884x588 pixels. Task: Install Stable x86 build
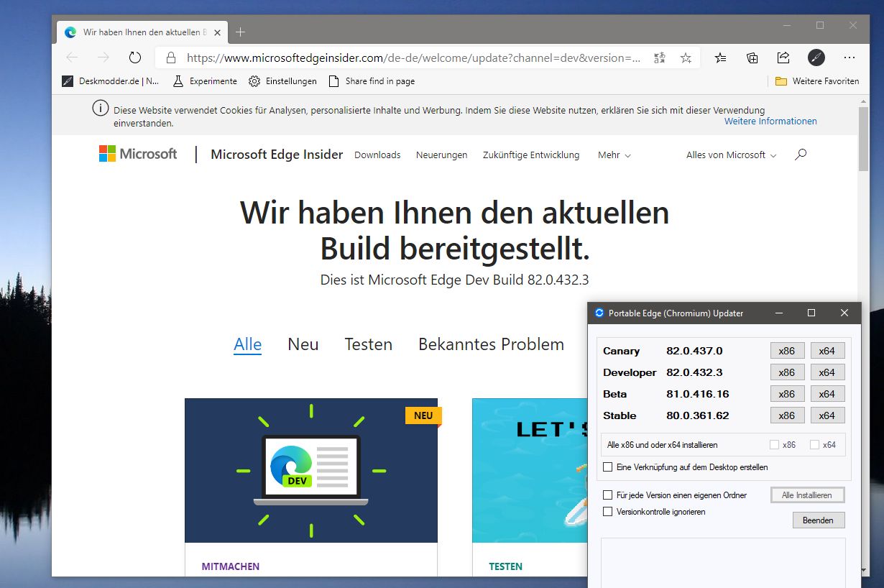[787, 415]
